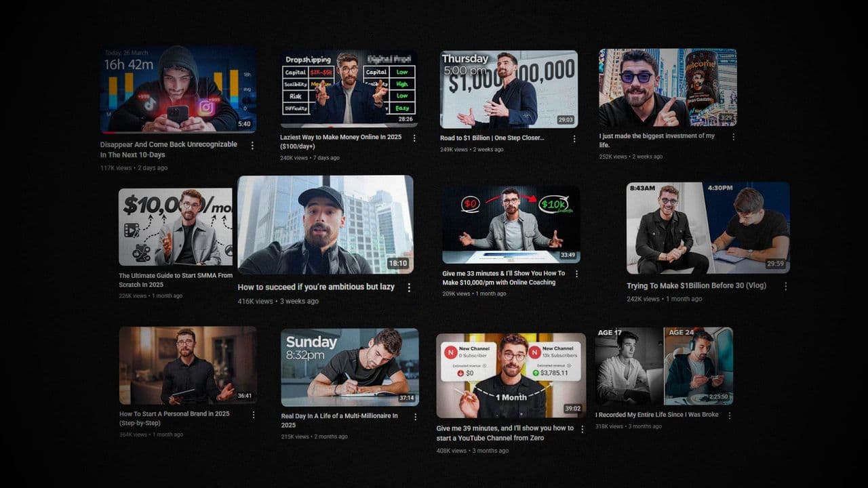Open 'Real Day In A Life of a Multi-Millionaire' video

(349, 366)
